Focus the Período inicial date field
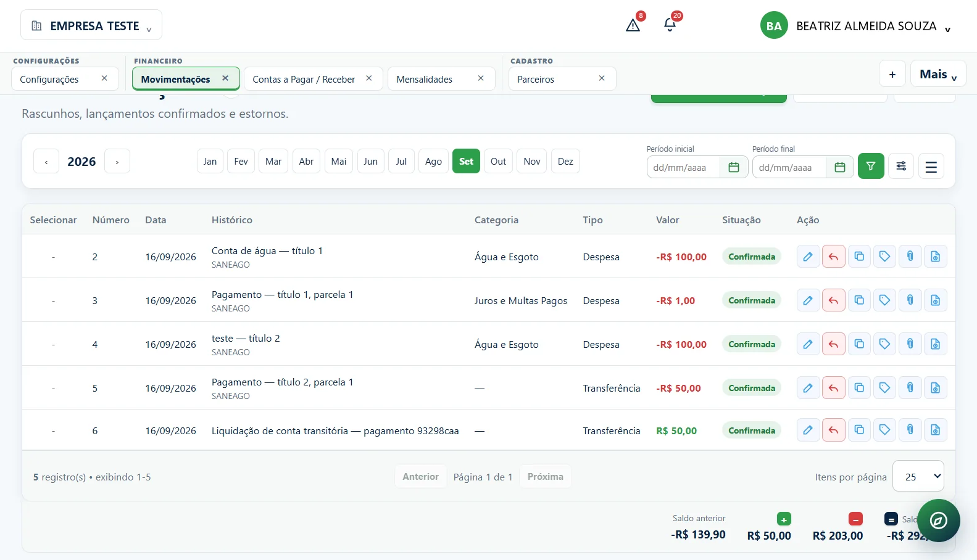Viewport: 977px width, 560px height. click(684, 167)
